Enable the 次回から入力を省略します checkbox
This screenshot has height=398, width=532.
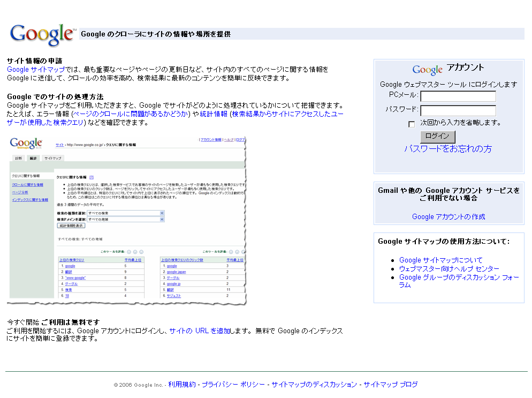[x=412, y=124]
